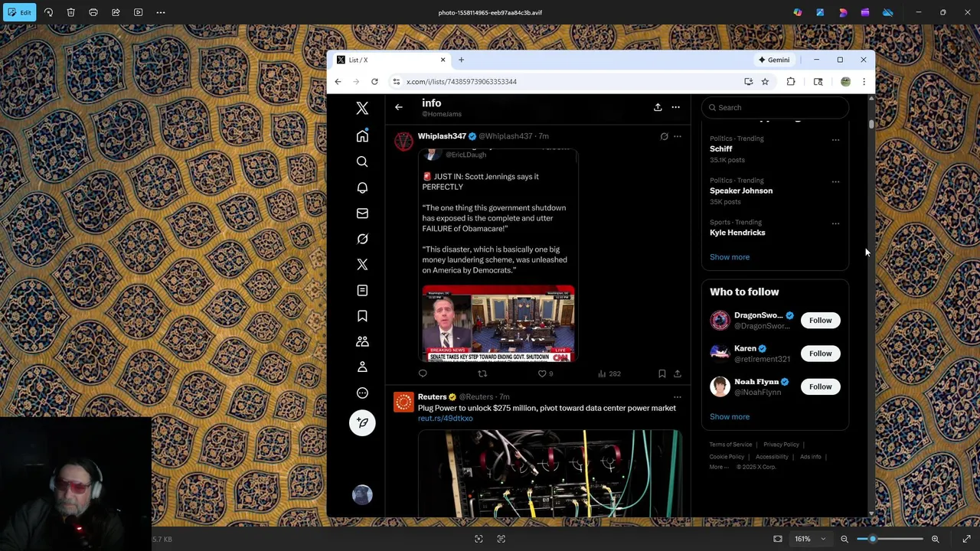Click the compose post button in X sidebar

pyautogui.click(x=362, y=422)
